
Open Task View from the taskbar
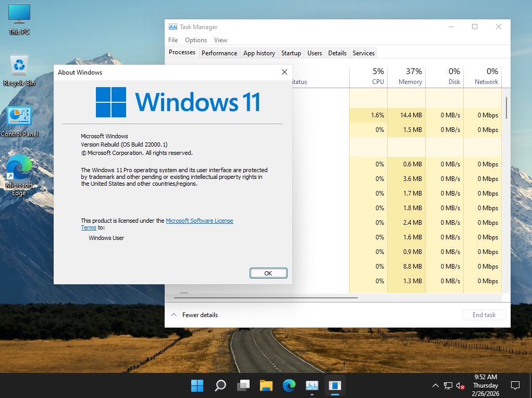point(243,386)
